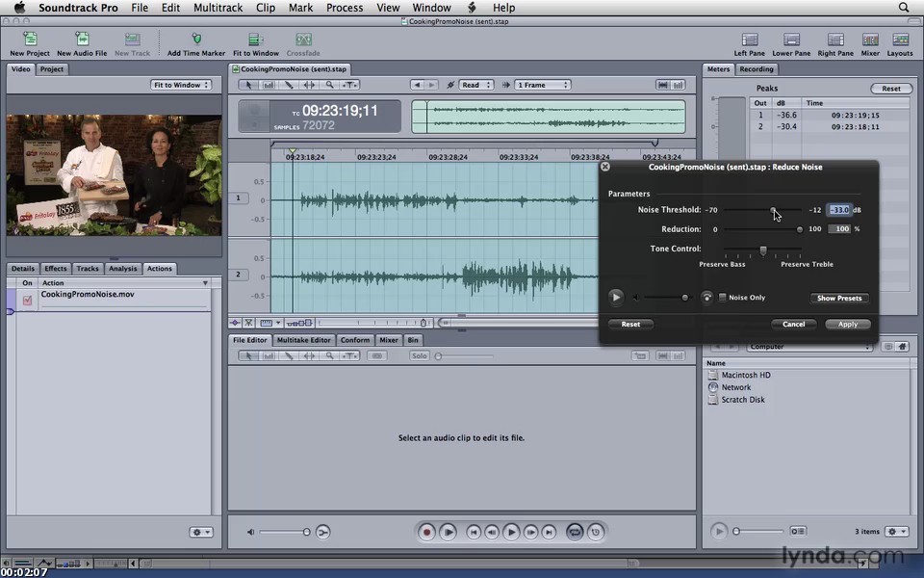Click the video preview thumbnail

tap(115, 175)
